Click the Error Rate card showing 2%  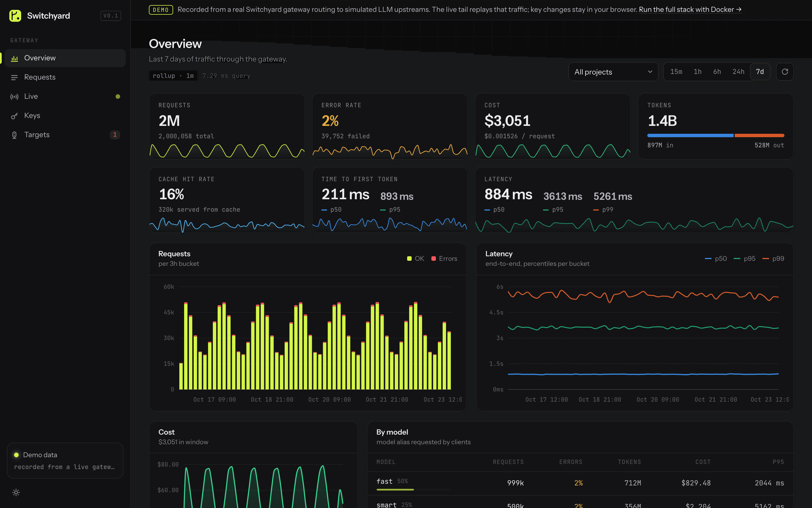[x=390, y=126]
